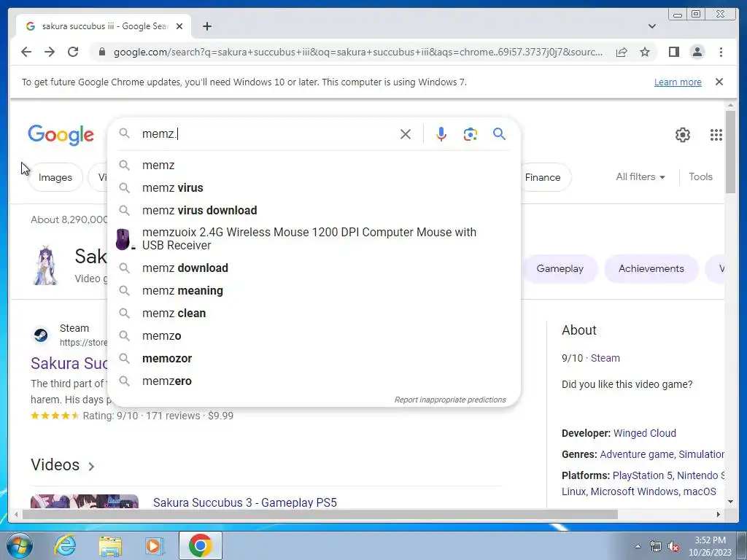Open the search Tools options
The image size is (747, 560).
coord(700,176)
